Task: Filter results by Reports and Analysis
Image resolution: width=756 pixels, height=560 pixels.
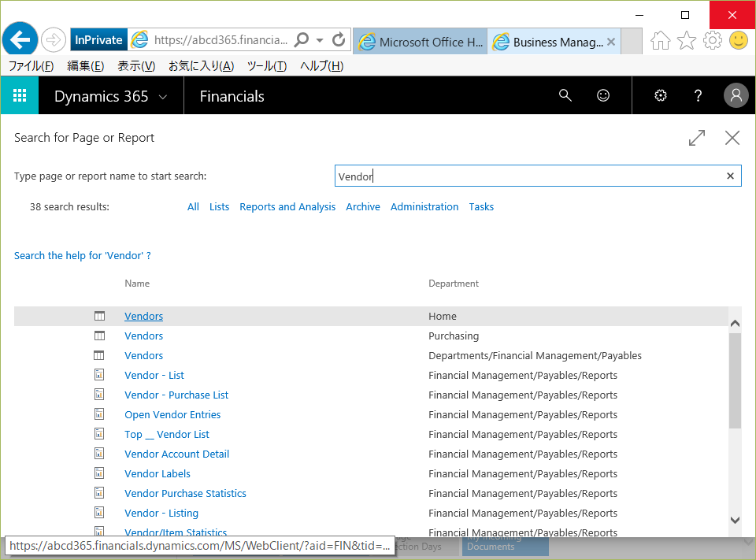Action: coord(287,207)
